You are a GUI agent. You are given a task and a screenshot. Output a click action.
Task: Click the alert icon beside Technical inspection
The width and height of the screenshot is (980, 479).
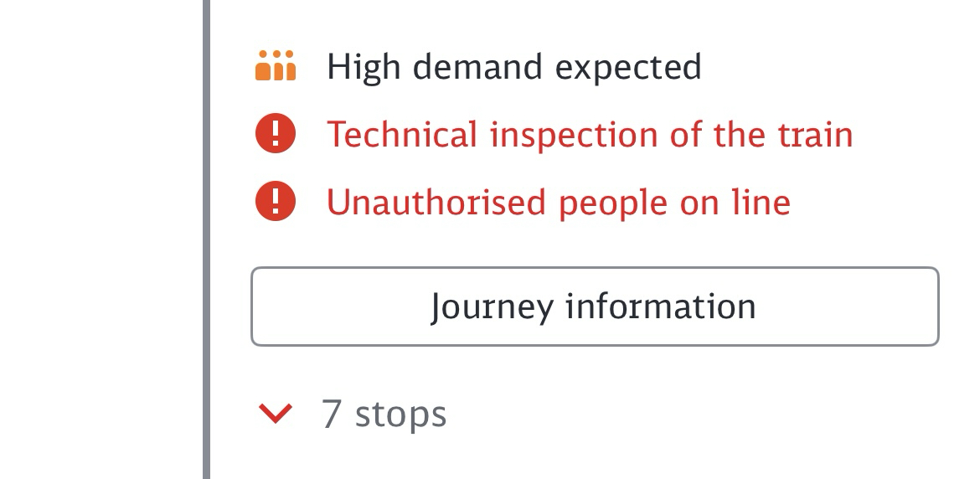click(x=276, y=135)
